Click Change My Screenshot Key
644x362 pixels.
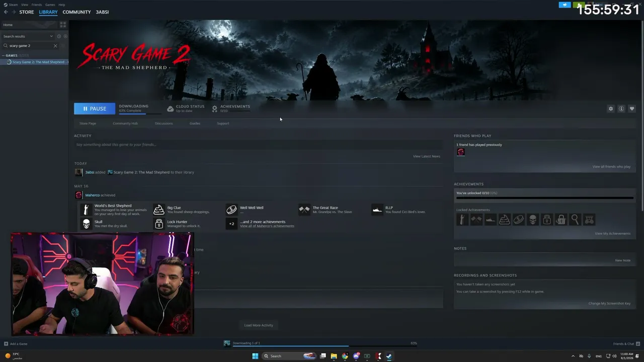point(609,303)
